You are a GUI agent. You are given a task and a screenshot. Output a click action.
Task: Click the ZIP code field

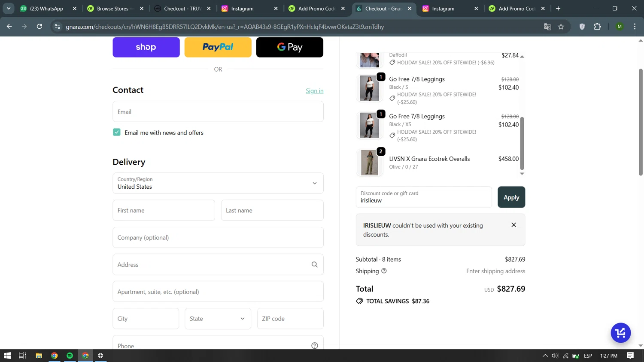point(290,319)
